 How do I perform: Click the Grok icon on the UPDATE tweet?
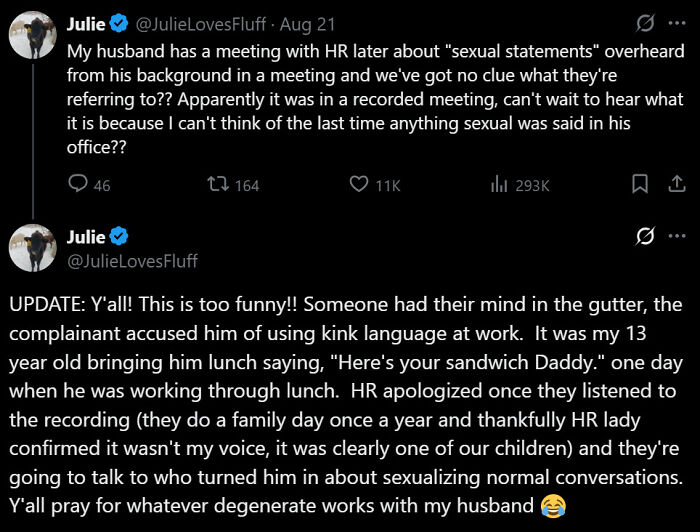[x=647, y=238]
